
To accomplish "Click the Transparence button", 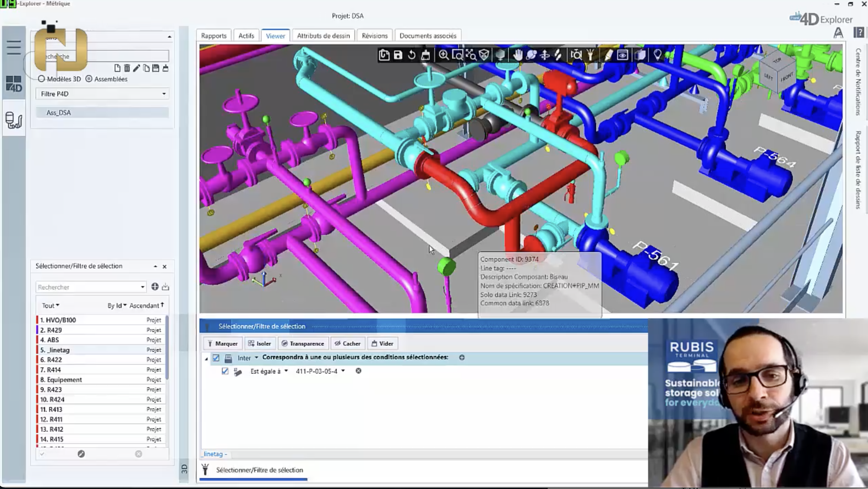I will [x=303, y=344].
